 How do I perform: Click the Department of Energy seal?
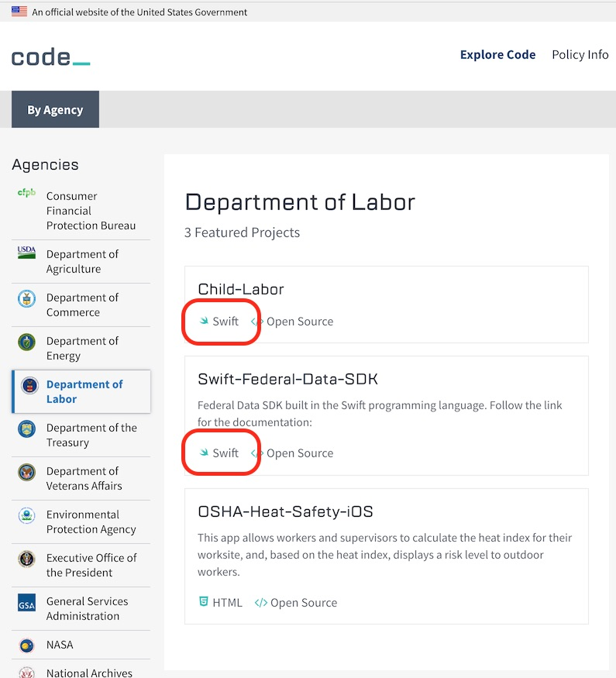(26, 342)
